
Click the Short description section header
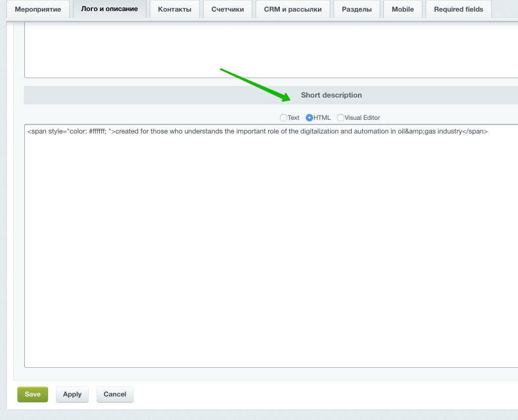click(331, 96)
